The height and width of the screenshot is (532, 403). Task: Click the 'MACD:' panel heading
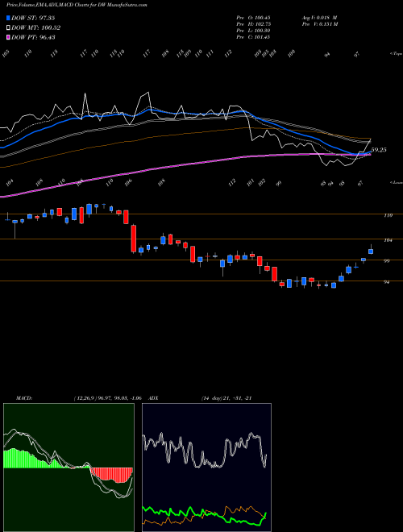23,398
